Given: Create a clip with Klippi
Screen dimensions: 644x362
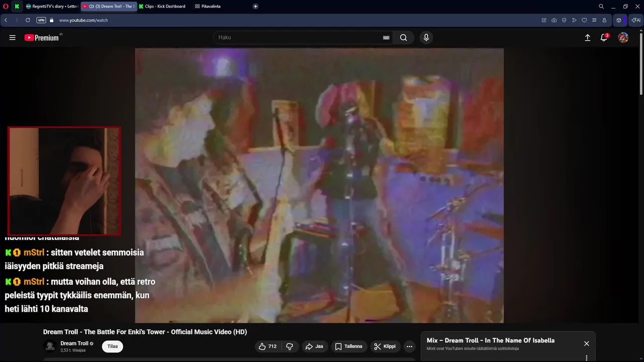Looking at the screenshot, I should 385,346.
